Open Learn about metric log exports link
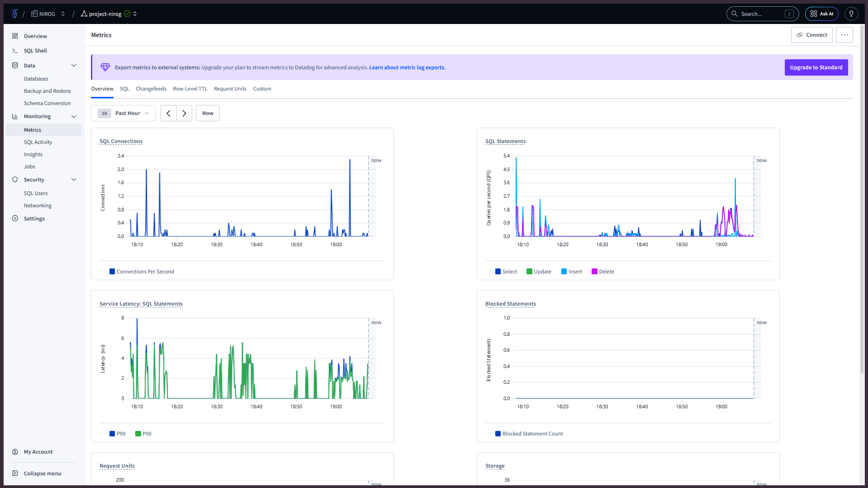Image resolution: width=868 pixels, height=488 pixels. 407,67
